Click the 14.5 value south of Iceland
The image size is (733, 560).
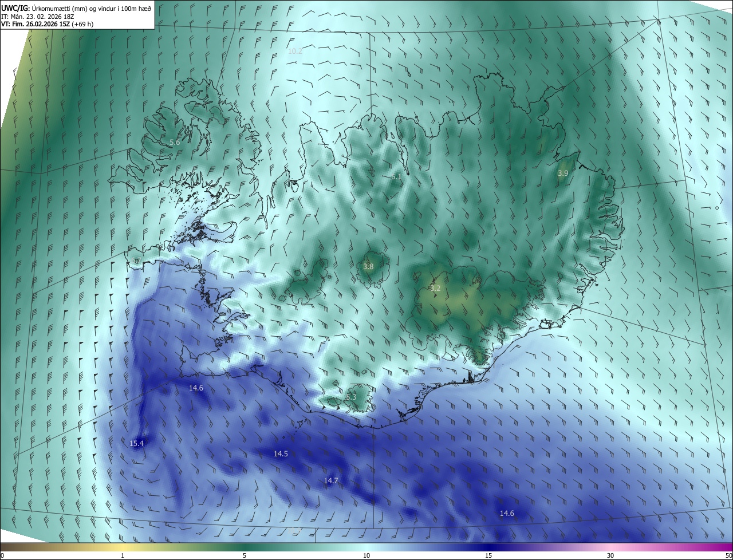coord(281,453)
